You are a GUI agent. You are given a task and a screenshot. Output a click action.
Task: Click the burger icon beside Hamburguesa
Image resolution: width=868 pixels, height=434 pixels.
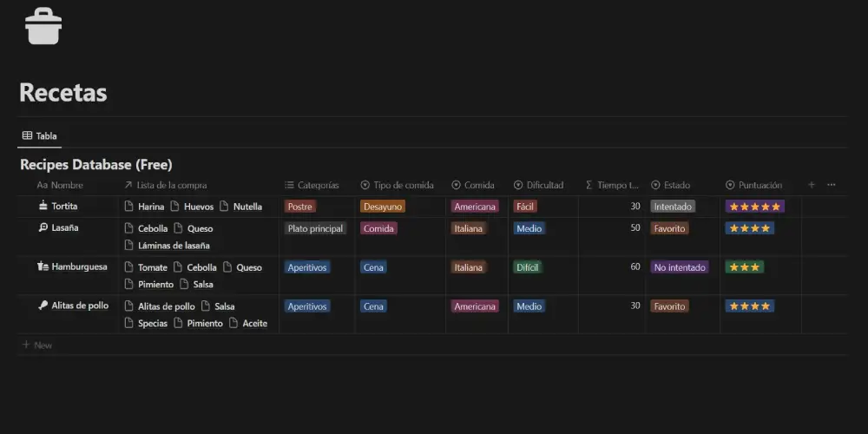click(43, 266)
